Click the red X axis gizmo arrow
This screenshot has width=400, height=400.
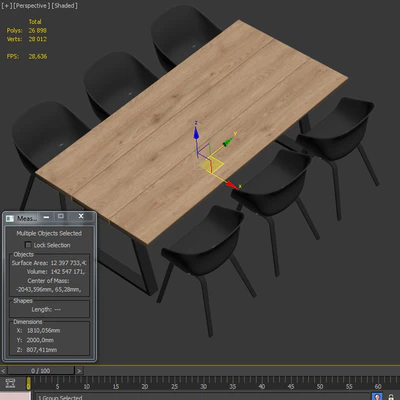pos(231,184)
